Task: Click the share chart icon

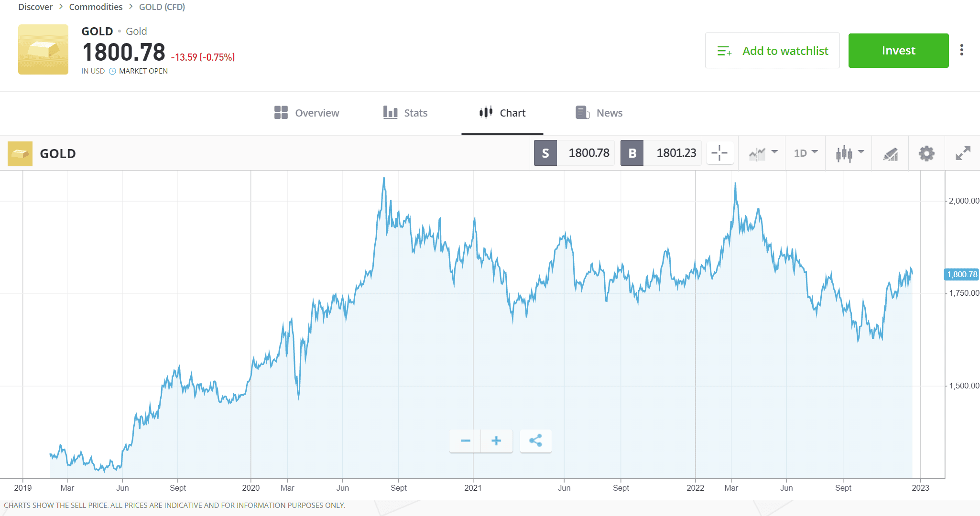Action: pos(535,441)
